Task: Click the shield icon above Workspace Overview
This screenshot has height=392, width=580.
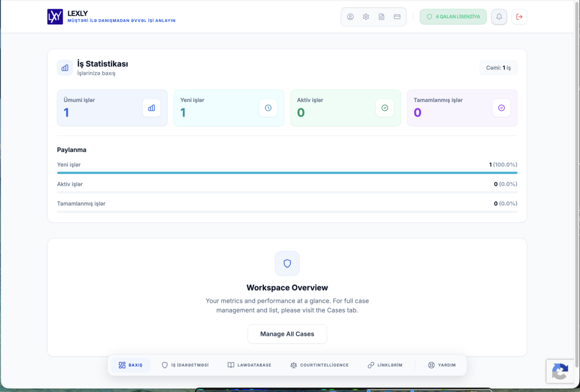Action: coord(287,263)
